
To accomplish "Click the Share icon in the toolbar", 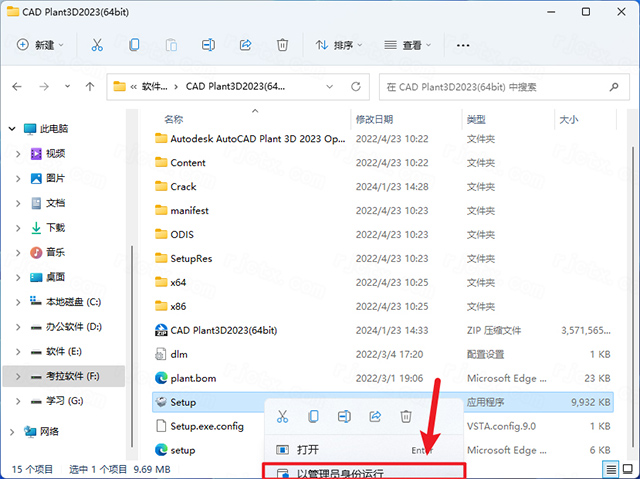I will [245, 45].
